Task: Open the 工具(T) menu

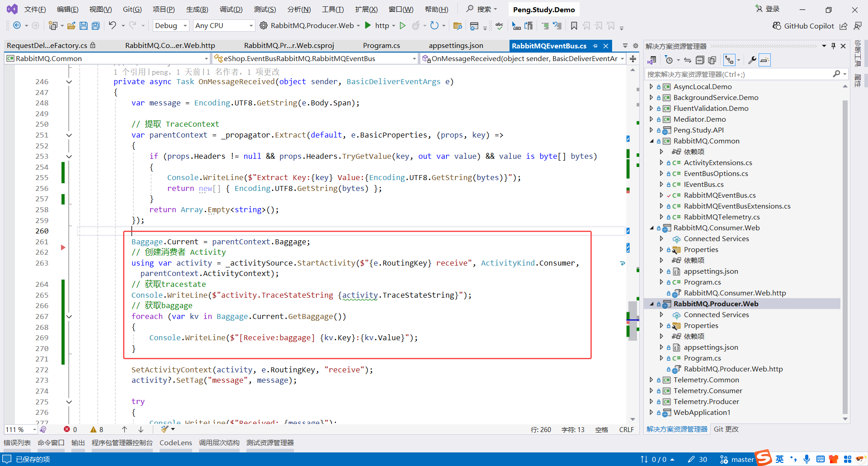Action: (x=333, y=10)
